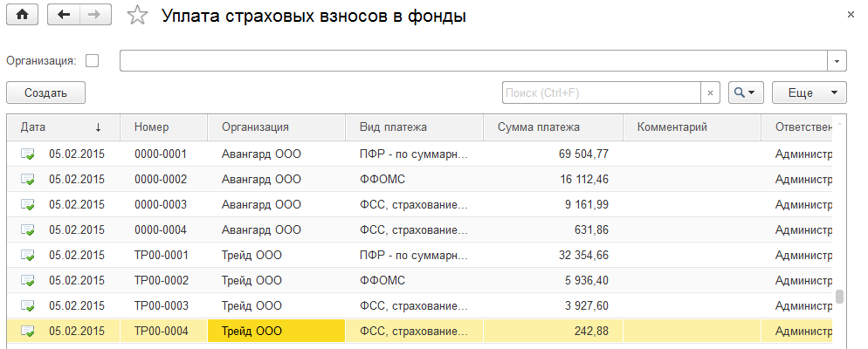Go forward with the right arrow

coord(95,15)
